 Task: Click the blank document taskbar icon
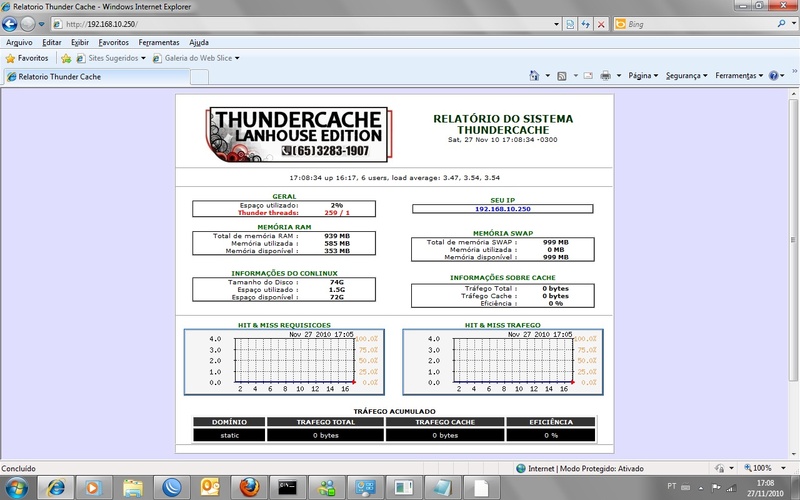pyautogui.click(x=481, y=488)
